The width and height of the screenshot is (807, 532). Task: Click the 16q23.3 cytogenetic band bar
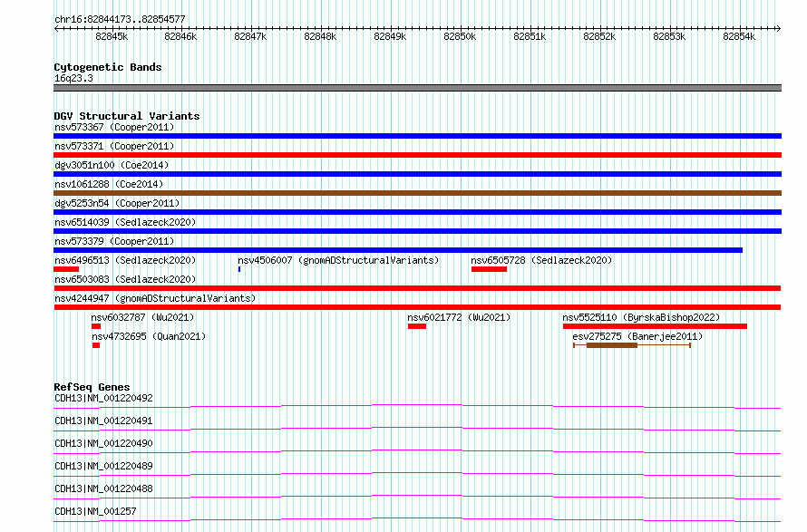click(417, 88)
